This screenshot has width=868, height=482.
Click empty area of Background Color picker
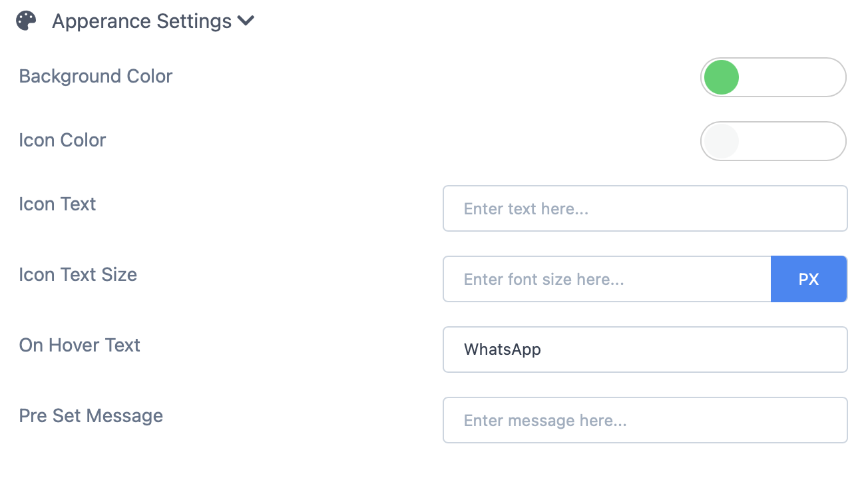(x=792, y=77)
